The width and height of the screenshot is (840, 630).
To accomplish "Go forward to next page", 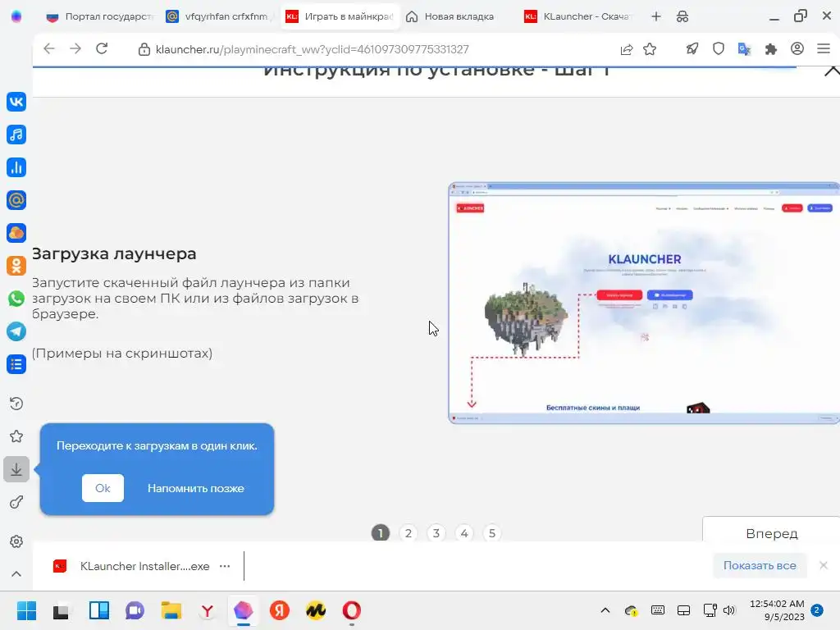I will 75,48.
